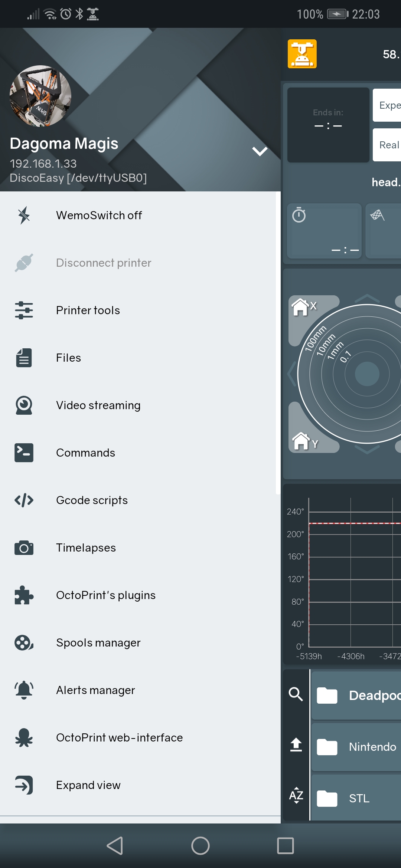
Task: Tap the center of the jog dial
Action: [x=367, y=374]
